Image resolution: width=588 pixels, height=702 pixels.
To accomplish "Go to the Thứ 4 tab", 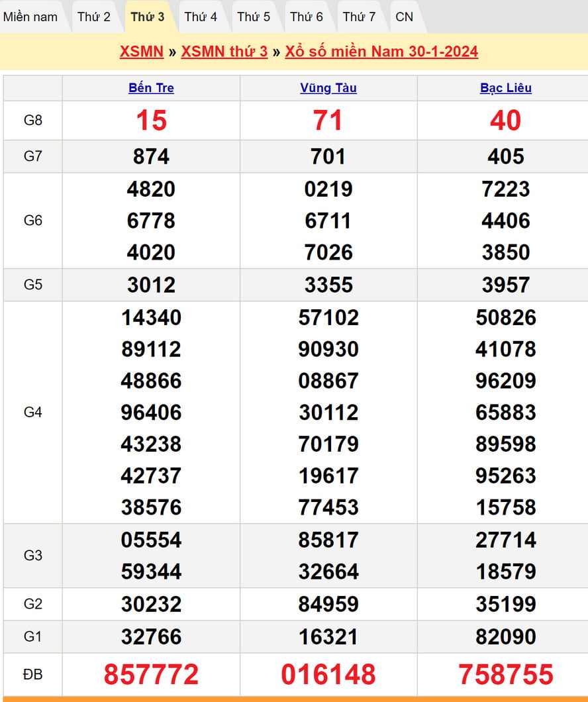I will tap(201, 17).
